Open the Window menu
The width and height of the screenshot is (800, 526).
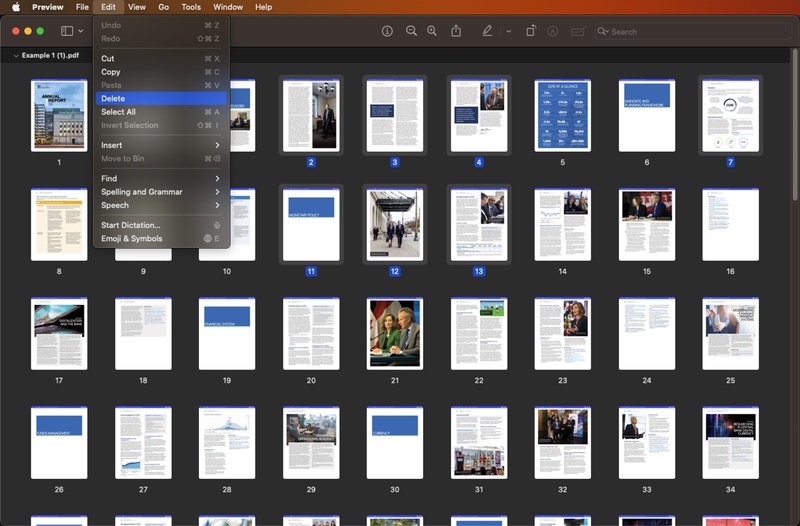[x=228, y=7]
